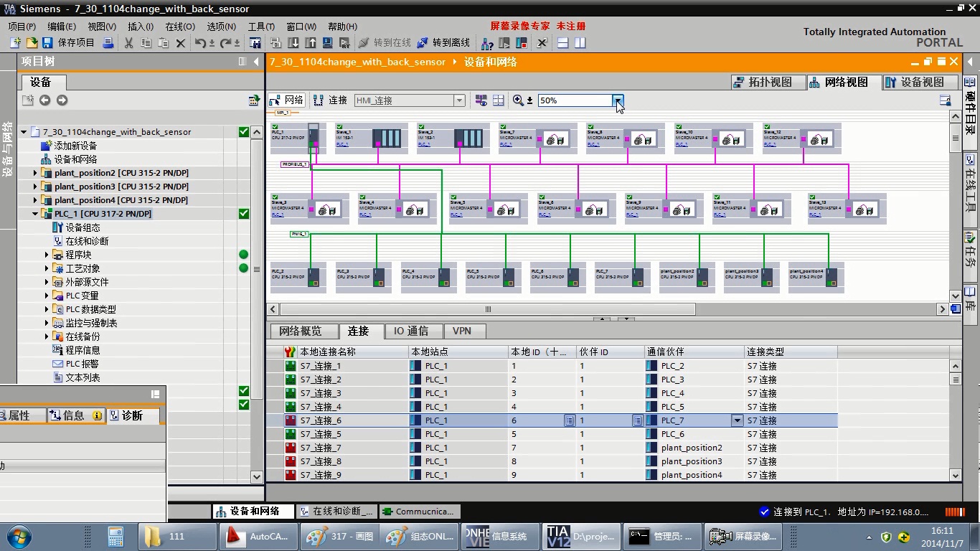Click the accessible devices icon
980x551 pixels.
[x=488, y=43]
